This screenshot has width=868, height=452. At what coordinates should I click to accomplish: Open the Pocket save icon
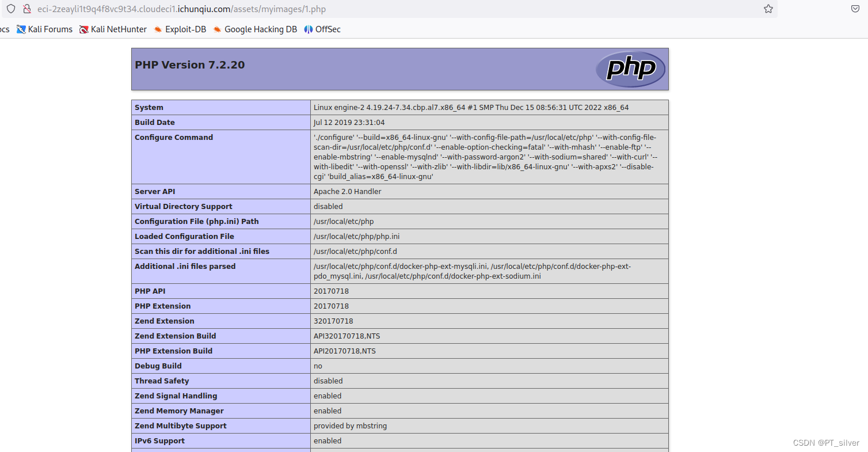click(x=855, y=9)
